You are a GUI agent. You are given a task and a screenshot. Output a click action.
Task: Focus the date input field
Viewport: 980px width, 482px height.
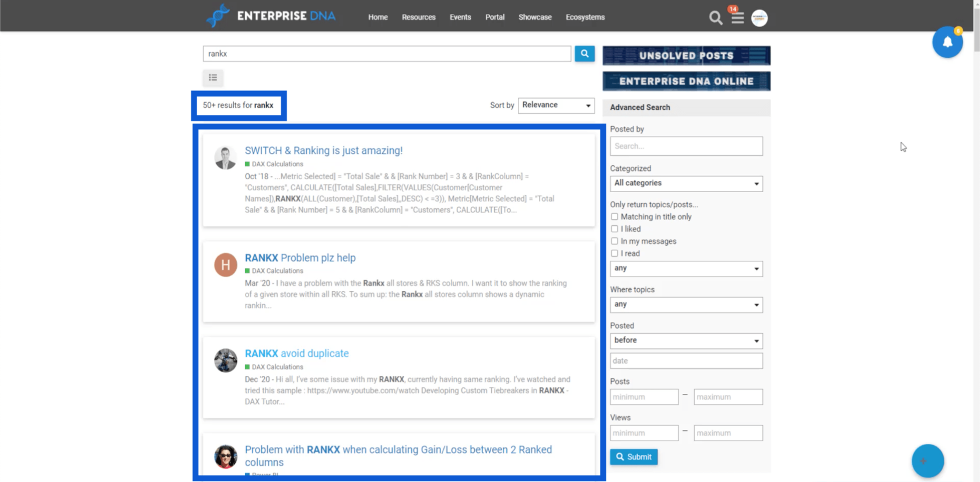pyautogui.click(x=686, y=361)
